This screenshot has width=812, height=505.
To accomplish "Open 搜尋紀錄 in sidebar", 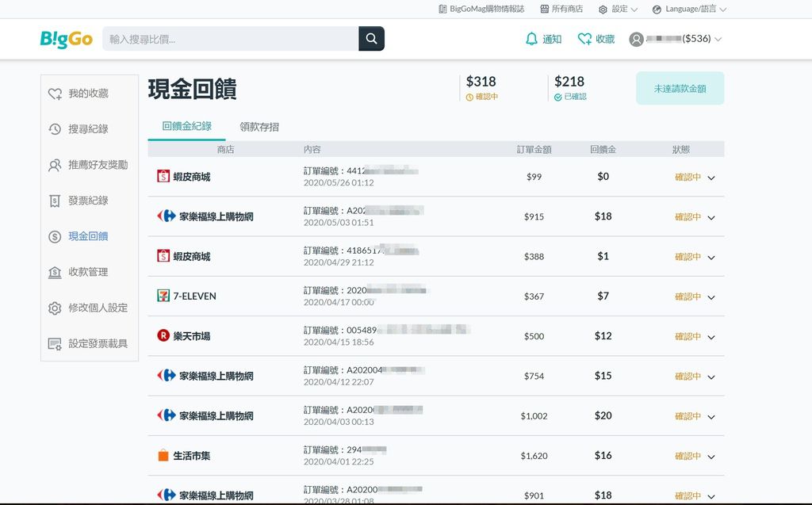I will (89, 129).
